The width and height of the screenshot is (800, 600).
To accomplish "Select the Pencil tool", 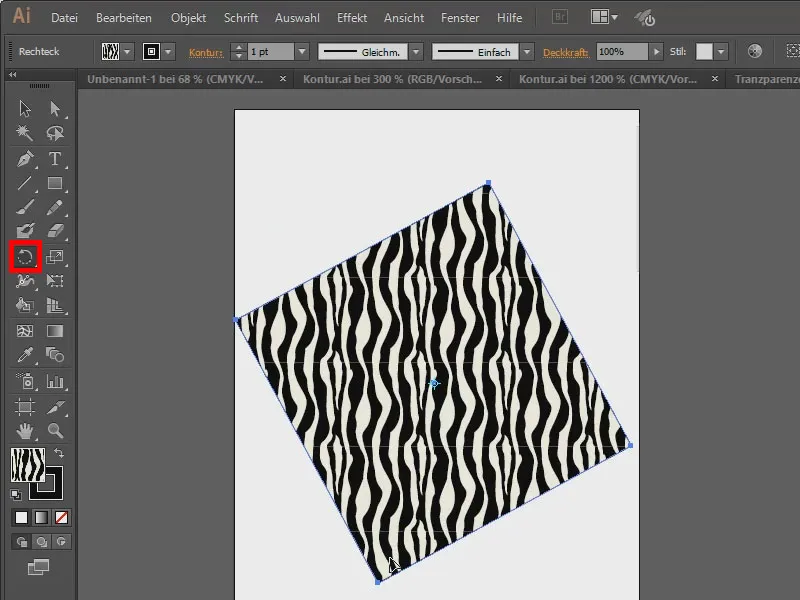I will click(x=55, y=207).
